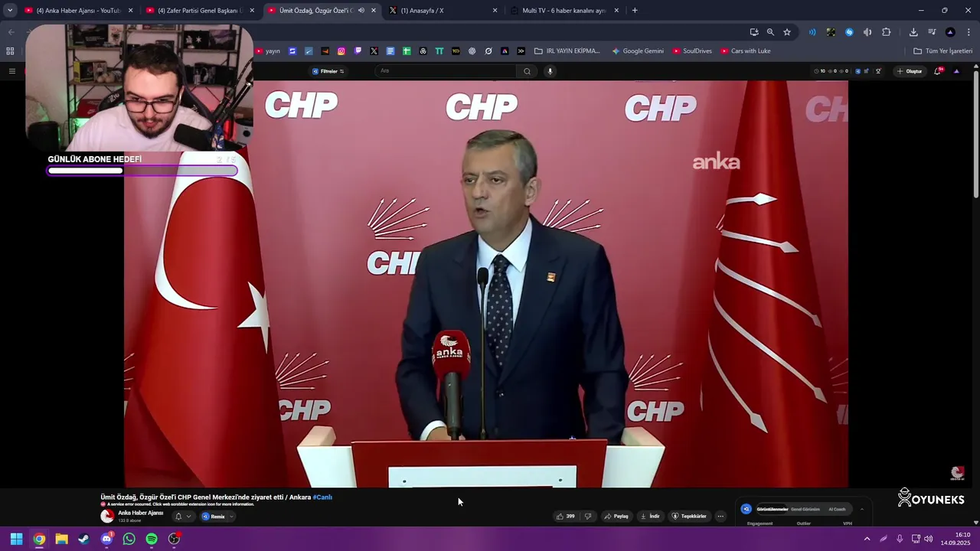The image size is (980, 551).
Task: Open File Explorer from the taskbar
Action: point(61,539)
